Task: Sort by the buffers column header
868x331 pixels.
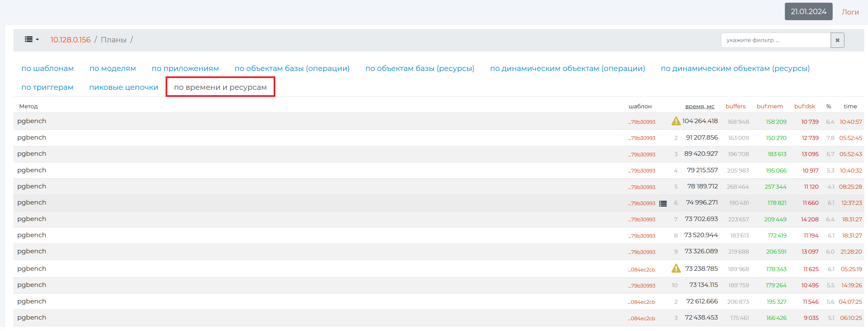Action: [735, 106]
